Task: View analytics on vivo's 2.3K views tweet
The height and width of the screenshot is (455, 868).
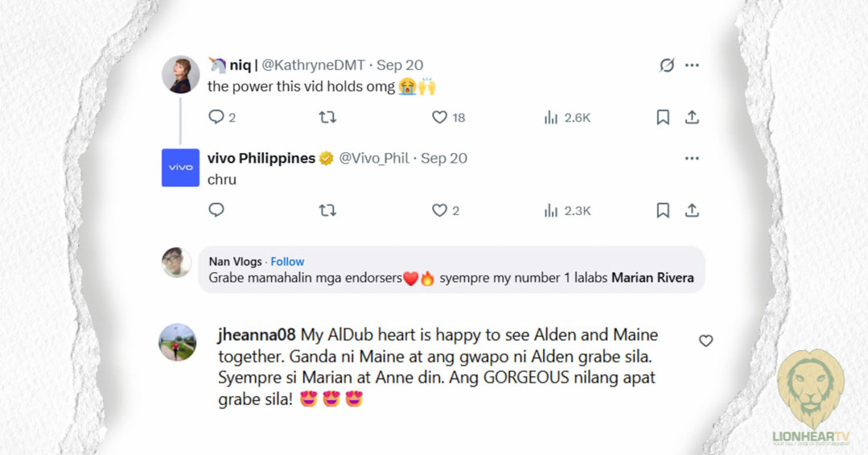Action: tap(551, 211)
